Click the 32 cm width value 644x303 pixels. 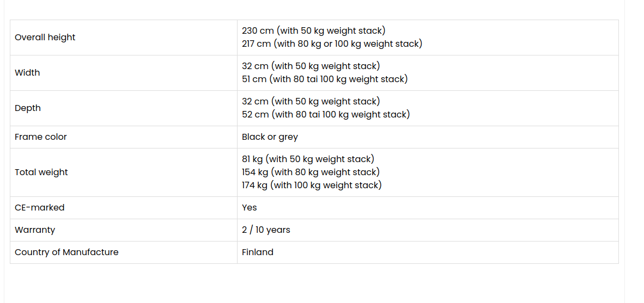[311, 66]
